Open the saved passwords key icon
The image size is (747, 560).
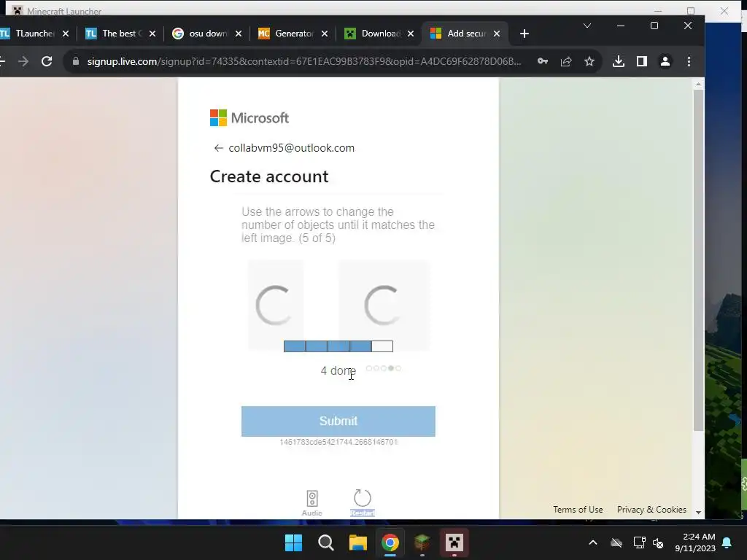pyautogui.click(x=543, y=61)
